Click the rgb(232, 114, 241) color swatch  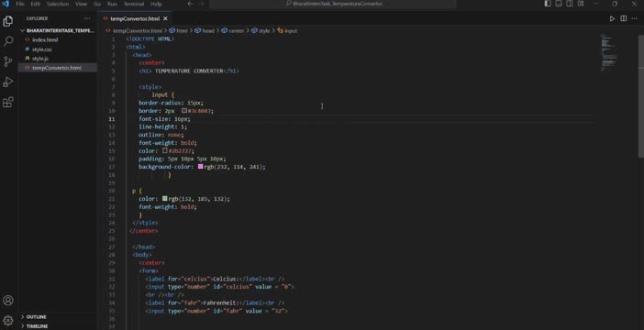click(200, 167)
